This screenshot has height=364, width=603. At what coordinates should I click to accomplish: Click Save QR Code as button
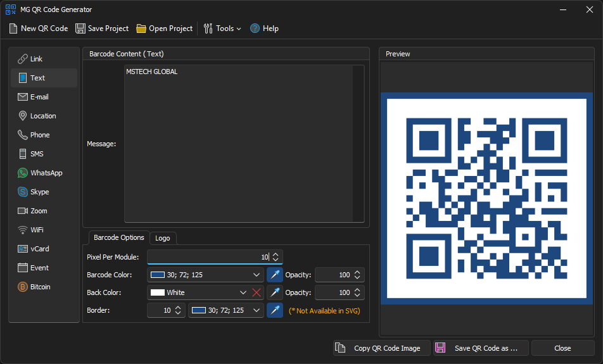click(x=481, y=348)
